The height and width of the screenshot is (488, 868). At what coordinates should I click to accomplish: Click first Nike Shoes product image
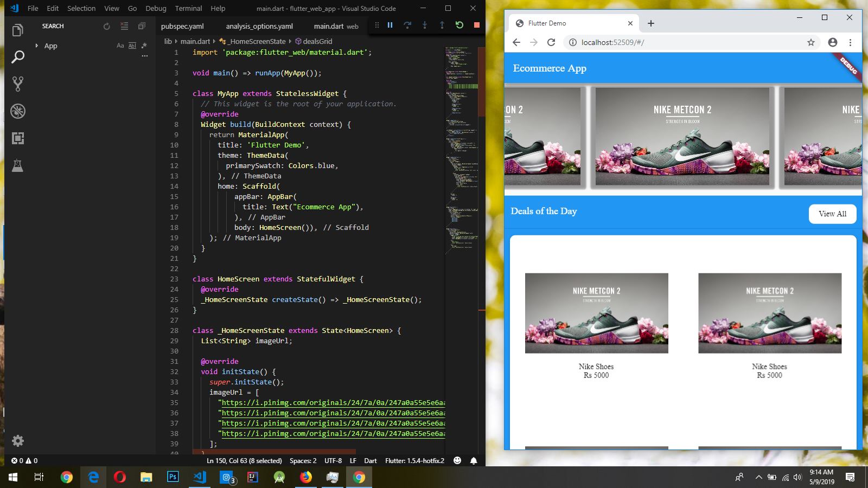point(596,313)
